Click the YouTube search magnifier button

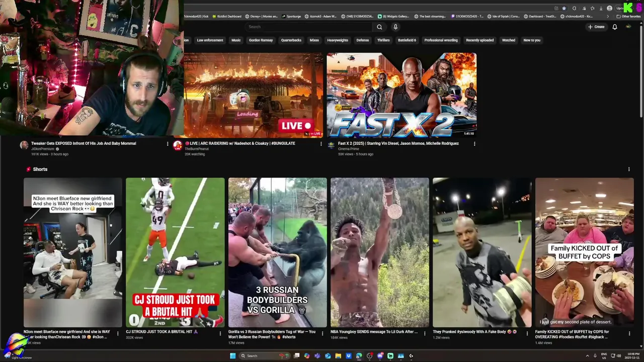(379, 27)
